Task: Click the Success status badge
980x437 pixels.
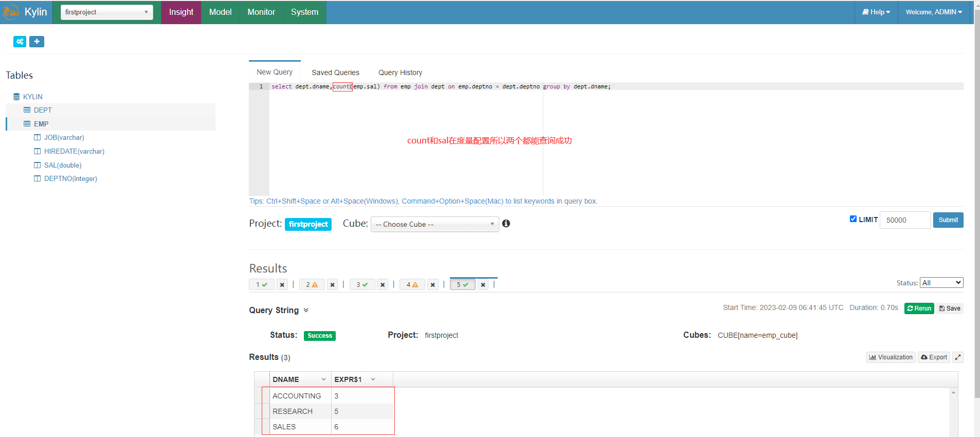Action: (320, 336)
